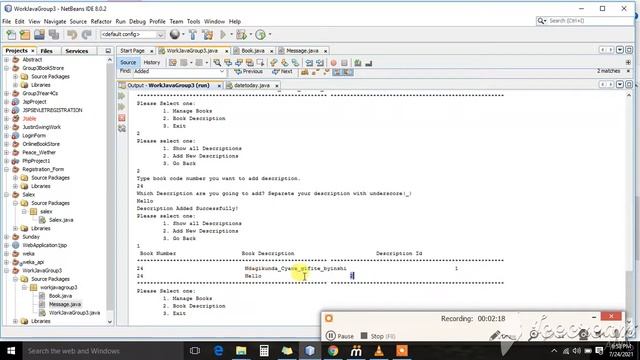Click the Windows Start button
640x360 pixels.
[x=11, y=351]
